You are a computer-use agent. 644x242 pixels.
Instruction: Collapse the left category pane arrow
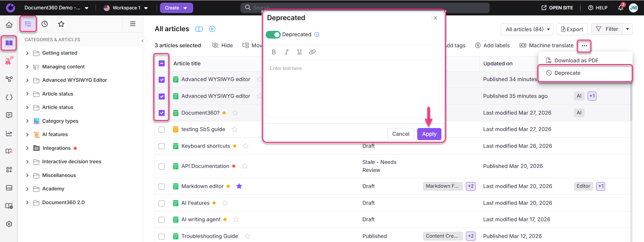pos(142,41)
